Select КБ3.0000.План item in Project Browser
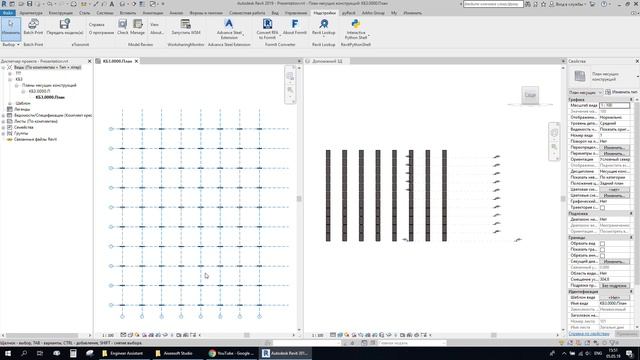Screen dimensions: 640x360 point(50,97)
